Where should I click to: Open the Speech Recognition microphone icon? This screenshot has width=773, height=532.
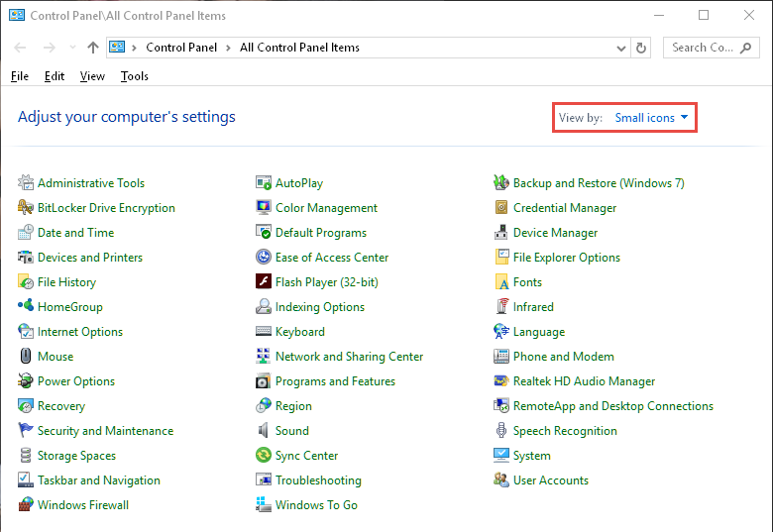point(500,431)
